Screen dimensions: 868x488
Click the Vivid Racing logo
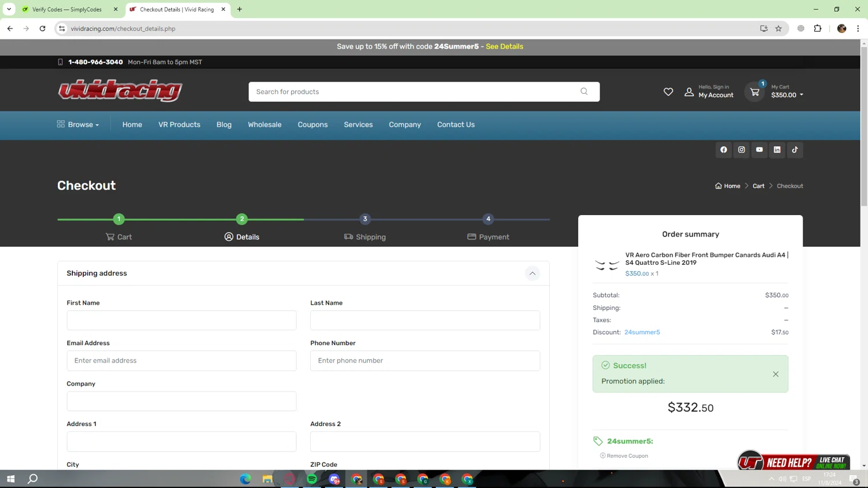coord(120,91)
